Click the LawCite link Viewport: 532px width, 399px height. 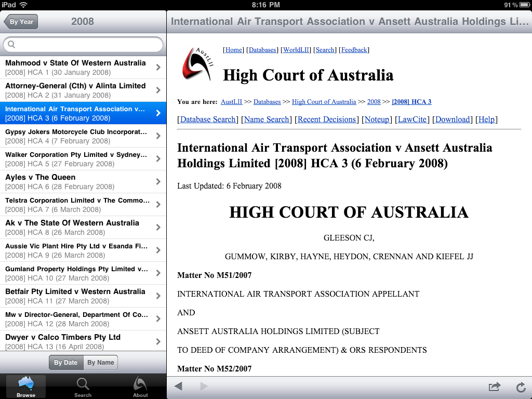click(x=412, y=119)
